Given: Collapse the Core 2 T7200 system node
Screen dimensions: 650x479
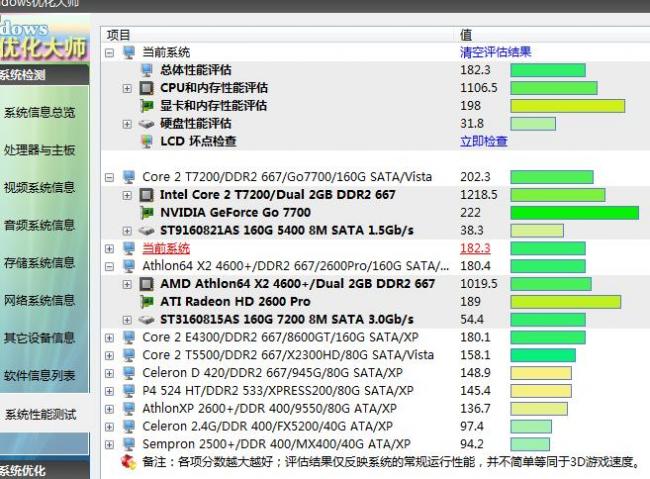Looking at the screenshot, I should click(109, 177).
